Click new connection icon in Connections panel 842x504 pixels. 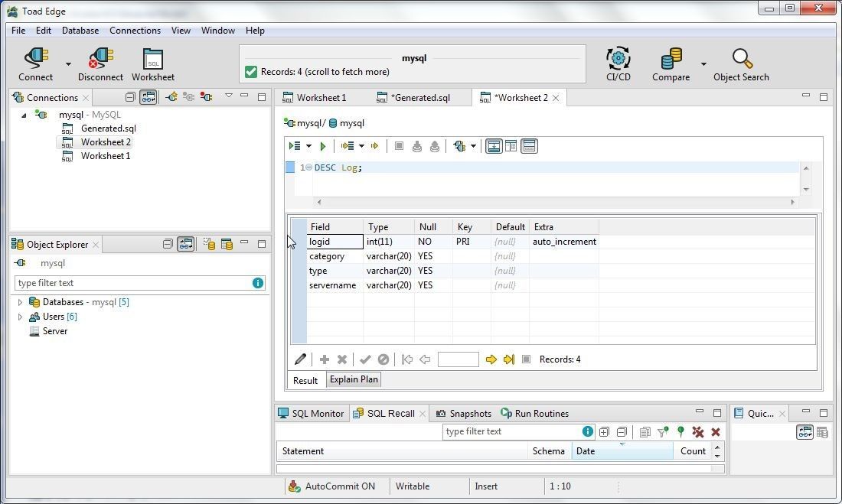[171, 96]
